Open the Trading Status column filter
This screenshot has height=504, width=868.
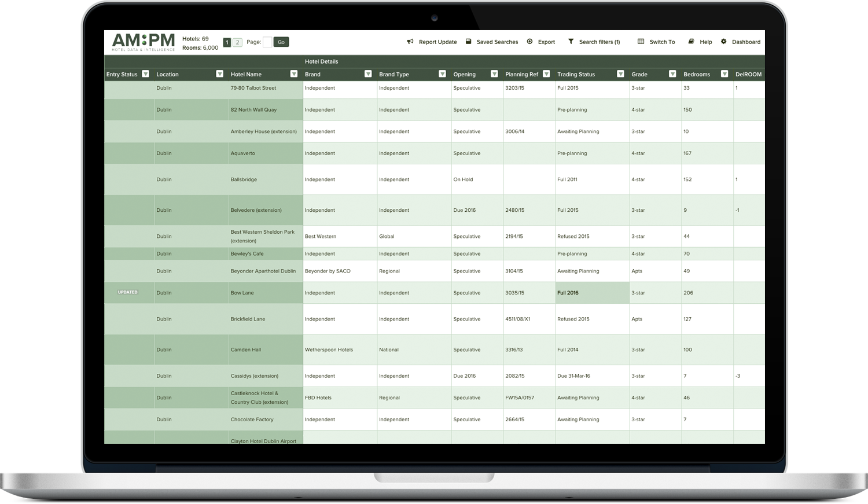[x=620, y=74]
